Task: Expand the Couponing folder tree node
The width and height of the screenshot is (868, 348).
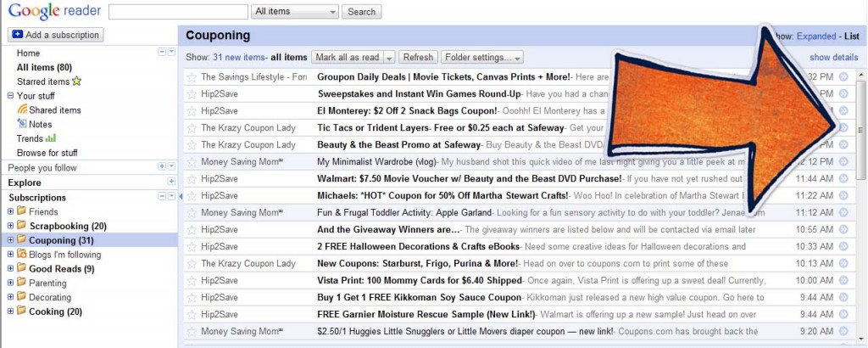Action: tap(10, 240)
